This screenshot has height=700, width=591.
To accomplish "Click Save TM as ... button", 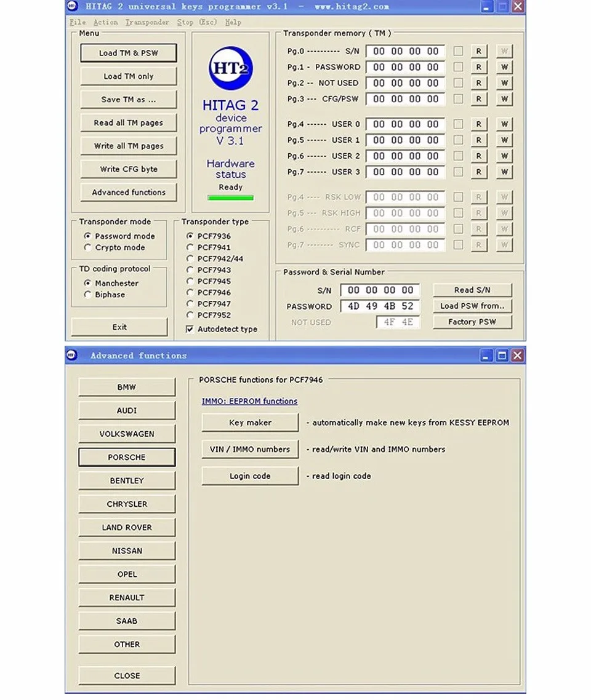I will (x=129, y=99).
